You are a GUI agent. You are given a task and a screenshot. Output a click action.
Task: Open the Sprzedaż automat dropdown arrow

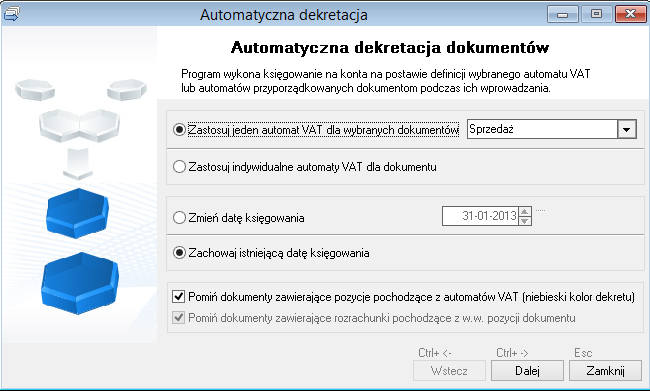coord(626,129)
